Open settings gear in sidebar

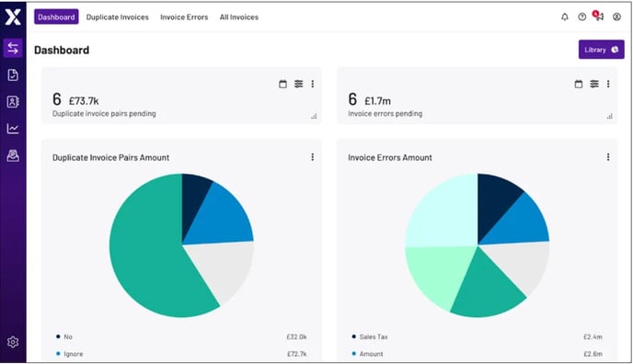[x=13, y=342]
